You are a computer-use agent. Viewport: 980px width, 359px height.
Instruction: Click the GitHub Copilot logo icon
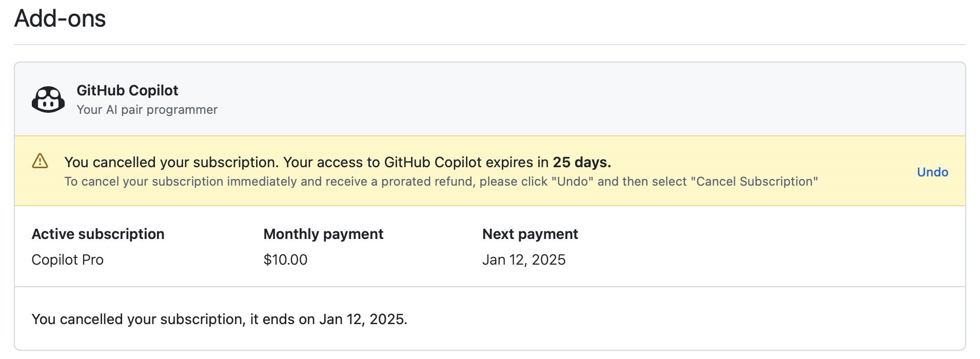click(48, 99)
